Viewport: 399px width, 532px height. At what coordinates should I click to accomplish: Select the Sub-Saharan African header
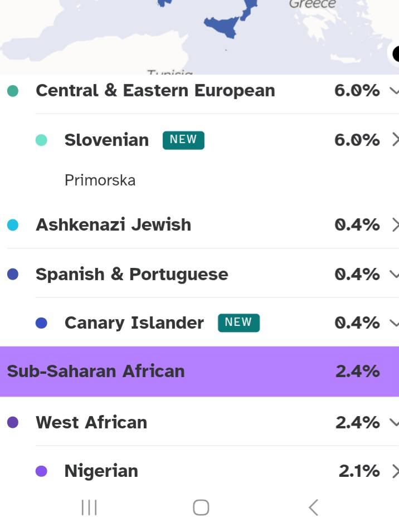[x=95, y=371]
